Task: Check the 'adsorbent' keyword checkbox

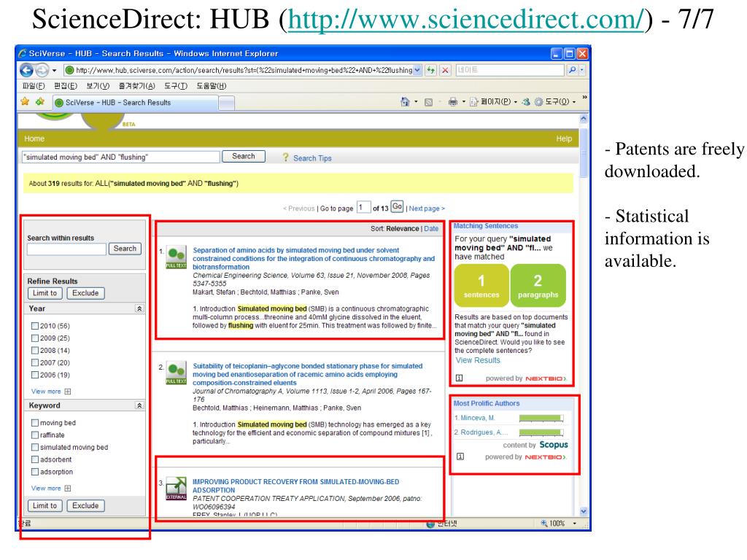Action: pyautogui.click(x=35, y=459)
